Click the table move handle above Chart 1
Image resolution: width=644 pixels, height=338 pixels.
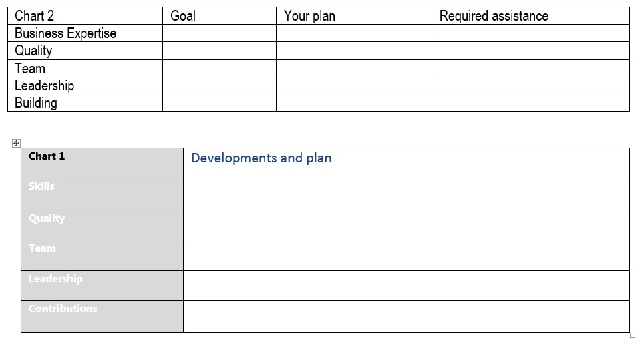[x=16, y=143]
